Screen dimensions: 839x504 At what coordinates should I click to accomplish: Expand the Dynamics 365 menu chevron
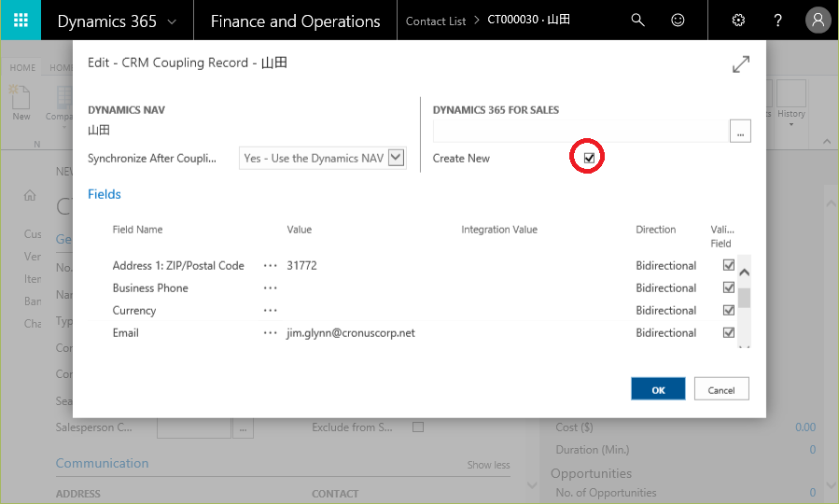172,21
